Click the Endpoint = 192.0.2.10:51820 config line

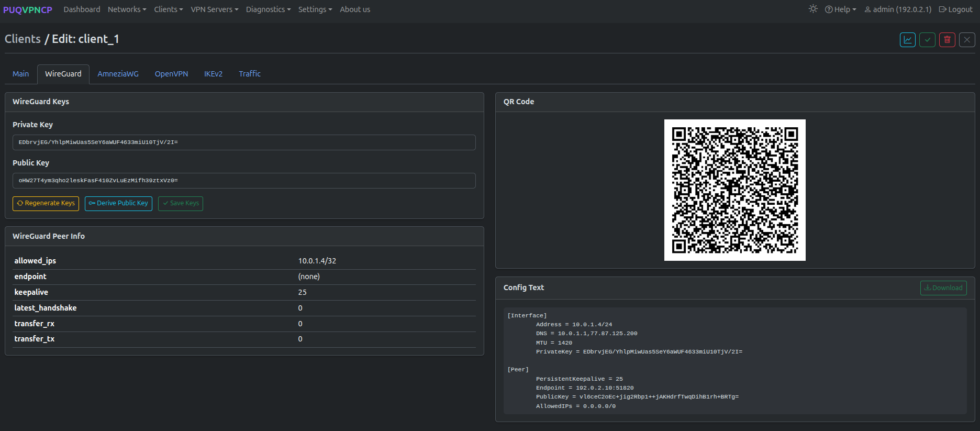click(585, 388)
